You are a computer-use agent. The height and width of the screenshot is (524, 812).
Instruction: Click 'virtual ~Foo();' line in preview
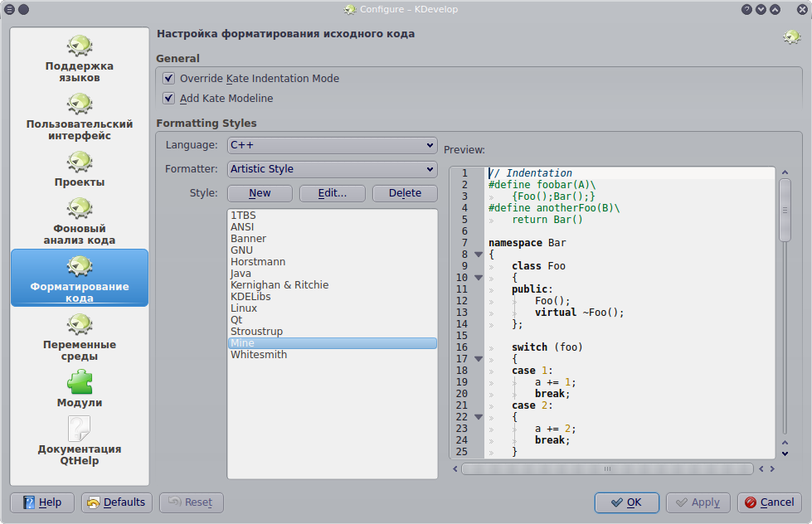tap(580, 313)
